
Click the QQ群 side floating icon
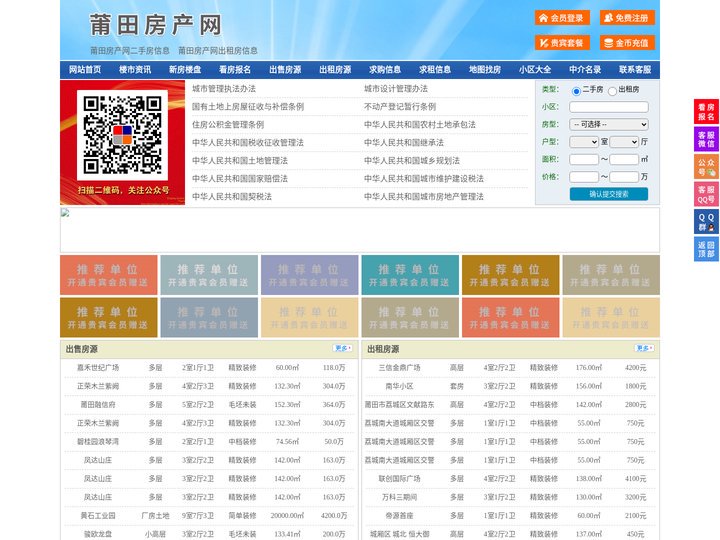point(706,222)
